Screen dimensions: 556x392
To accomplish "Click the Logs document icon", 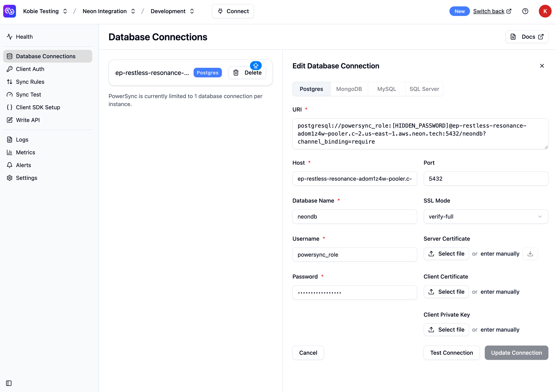I will (9, 140).
